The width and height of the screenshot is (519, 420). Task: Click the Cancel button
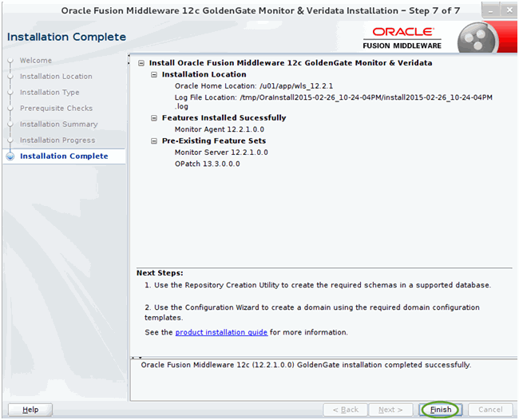point(490,410)
